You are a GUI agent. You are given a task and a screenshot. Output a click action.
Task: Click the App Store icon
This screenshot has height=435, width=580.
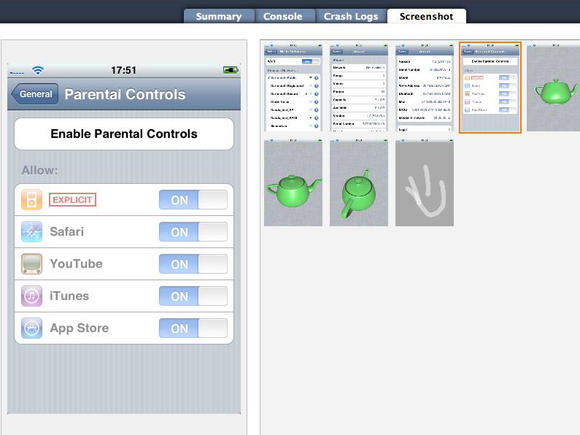(31, 328)
